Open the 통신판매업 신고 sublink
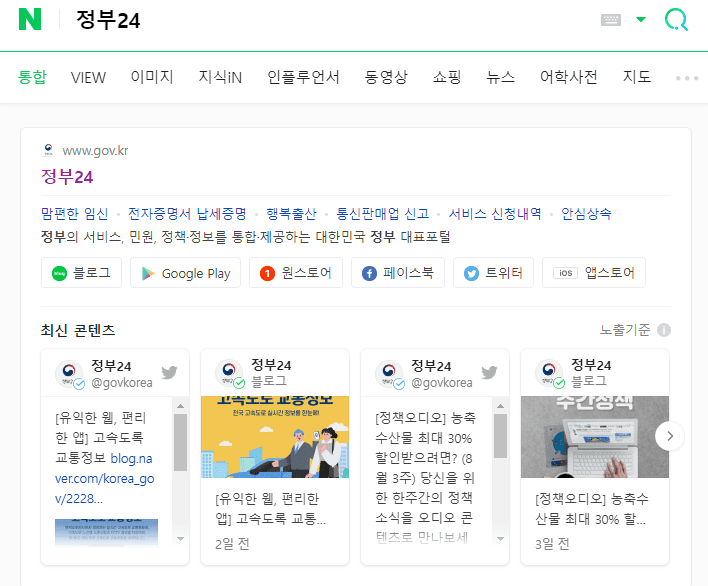This screenshot has height=586, width=708. (382, 214)
